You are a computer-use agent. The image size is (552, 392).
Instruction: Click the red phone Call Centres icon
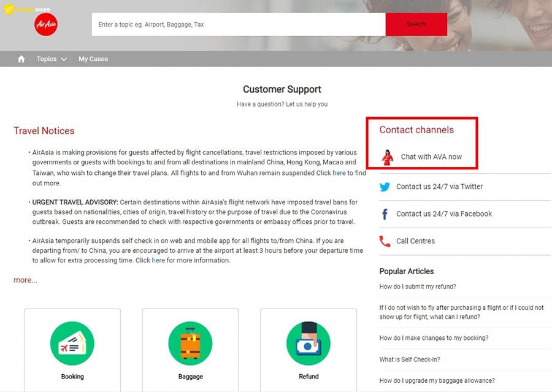pyautogui.click(x=385, y=241)
